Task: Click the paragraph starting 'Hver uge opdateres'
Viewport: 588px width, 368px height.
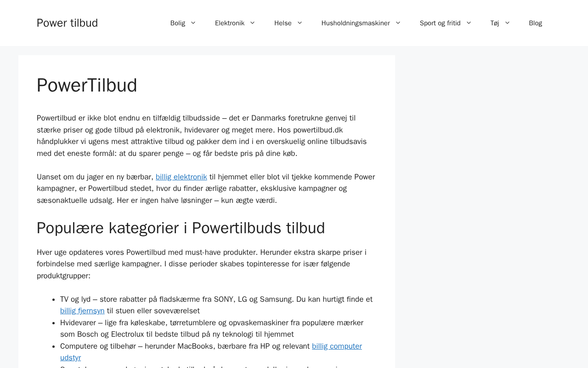Action: click(x=202, y=264)
